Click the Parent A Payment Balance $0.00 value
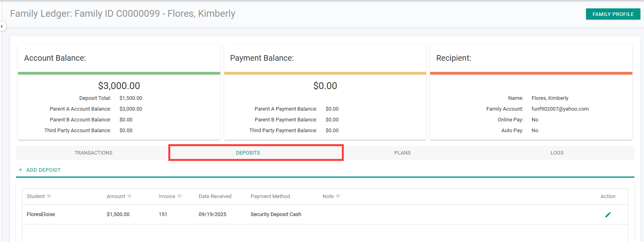Screen dimensions: 644x242 pos(332,109)
